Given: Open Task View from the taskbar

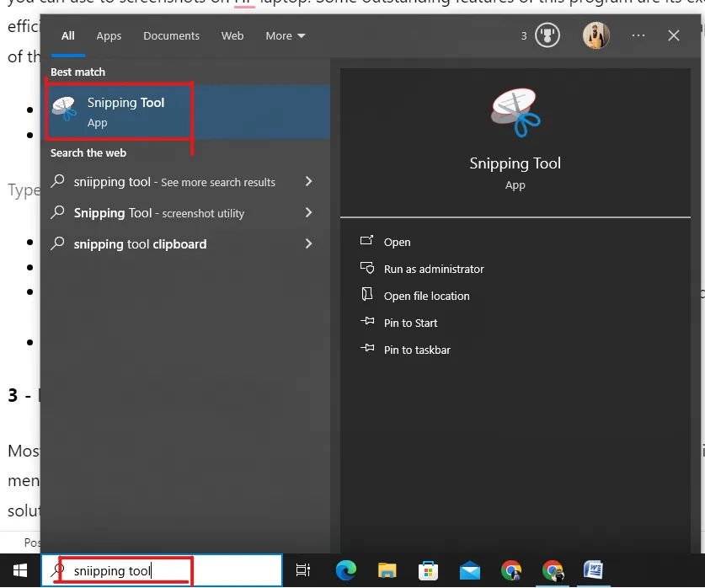Looking at the screenshot, I should click(303, 571).
